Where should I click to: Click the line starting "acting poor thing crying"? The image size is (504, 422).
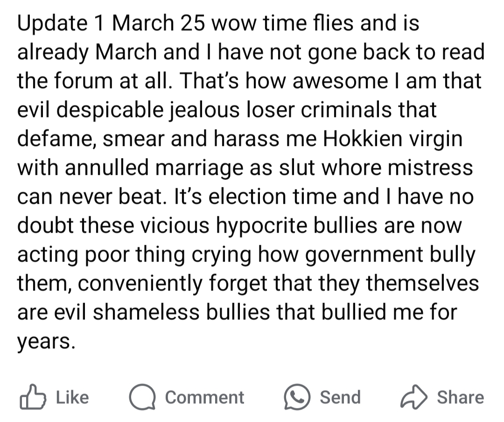(x=246, y=255)
